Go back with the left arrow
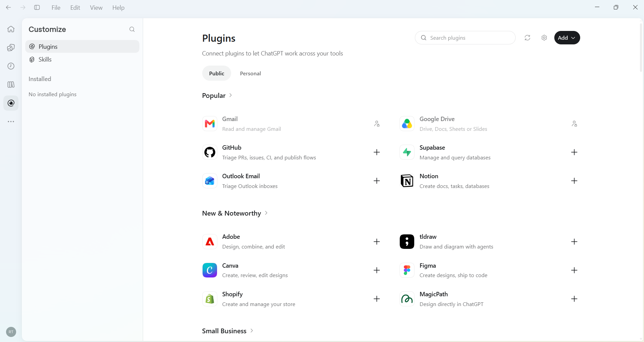 click(x=8, y=7)
